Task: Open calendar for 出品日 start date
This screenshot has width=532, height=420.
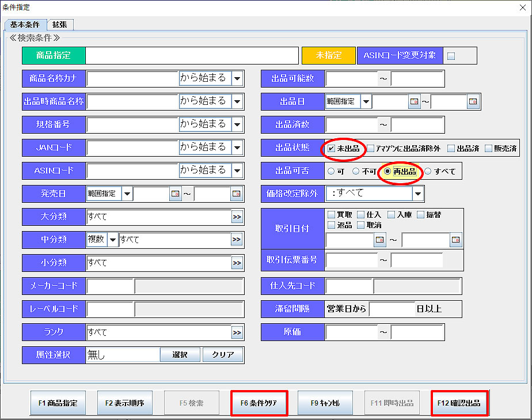Action: (415, 102)
